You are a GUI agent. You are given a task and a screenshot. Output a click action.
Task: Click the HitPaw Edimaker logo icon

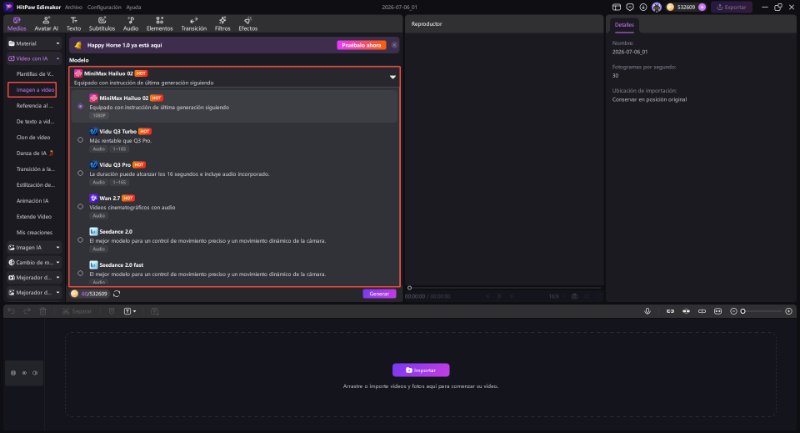pyautogui.click(x=9, y=7)
